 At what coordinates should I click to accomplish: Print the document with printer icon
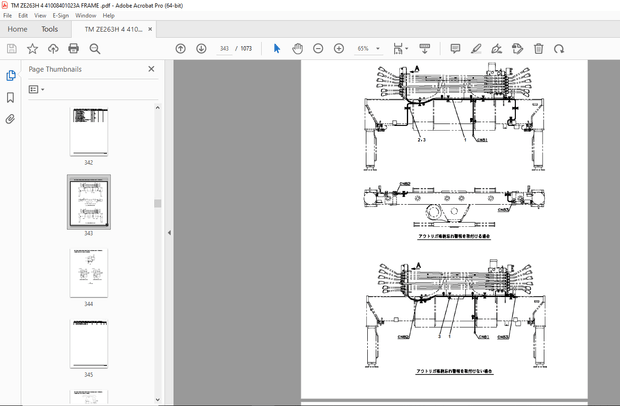click(74, 49)
